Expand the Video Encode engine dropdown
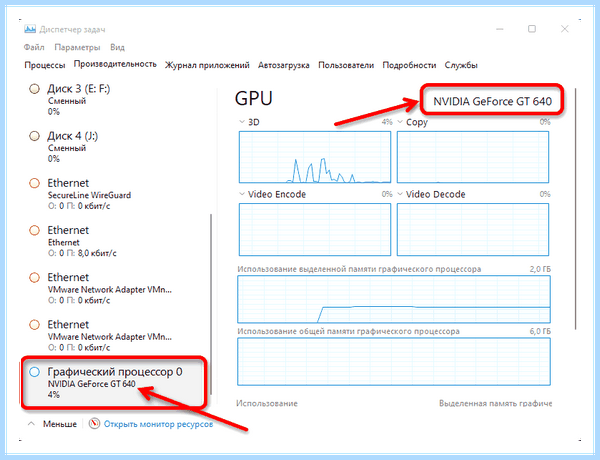 pos(241,194)
